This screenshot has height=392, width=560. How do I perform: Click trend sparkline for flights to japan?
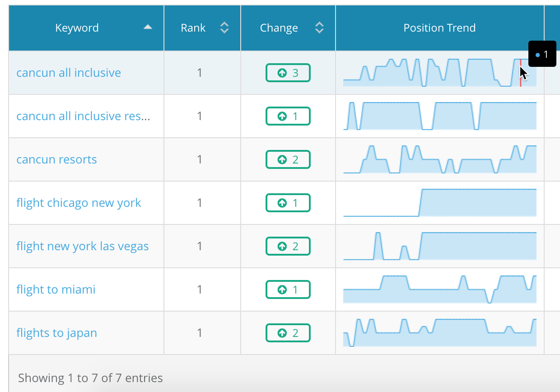pyautogui.click(x=439, y=333)
